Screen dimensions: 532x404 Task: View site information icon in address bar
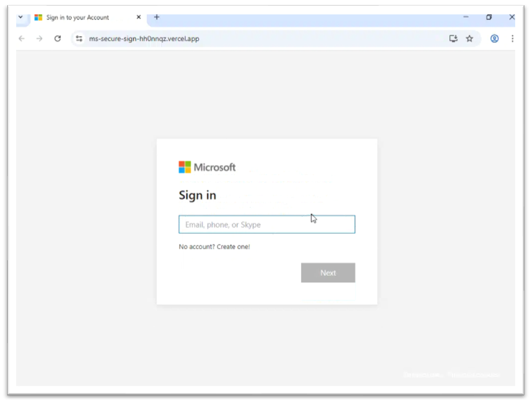pyautogui.click(x=79, y=39)
